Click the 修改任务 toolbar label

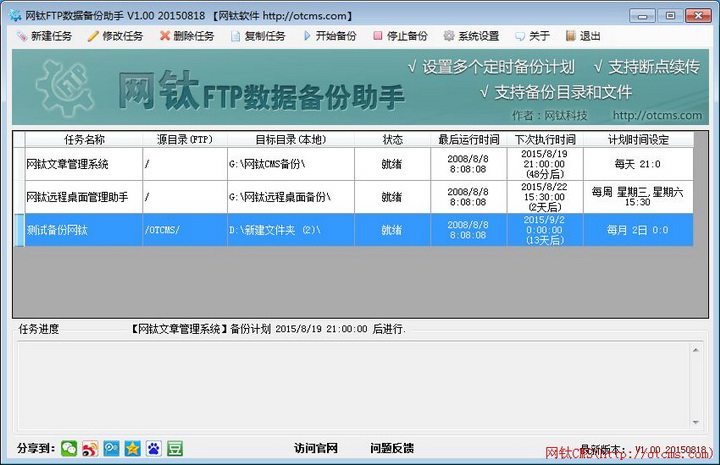(123, 36)
